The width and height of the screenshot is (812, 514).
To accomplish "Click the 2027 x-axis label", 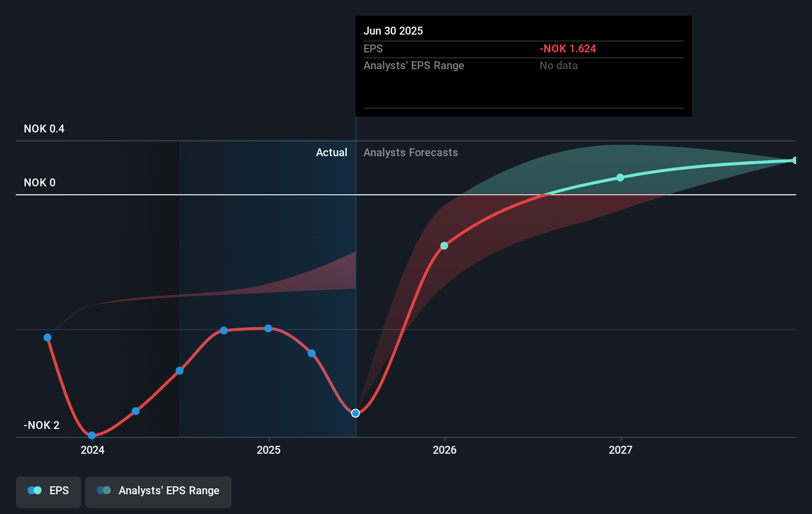I will pyautogui.click(x=621, y=450).
